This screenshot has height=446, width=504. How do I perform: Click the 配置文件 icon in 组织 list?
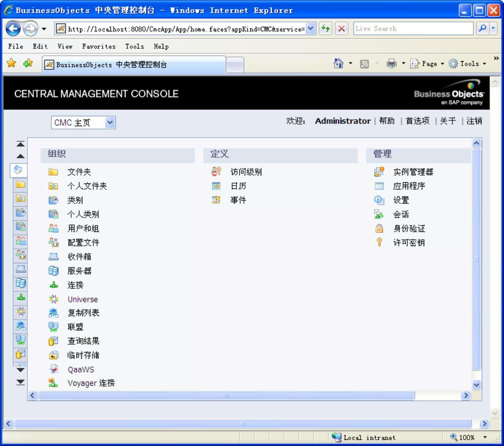(x=53, y=242)
